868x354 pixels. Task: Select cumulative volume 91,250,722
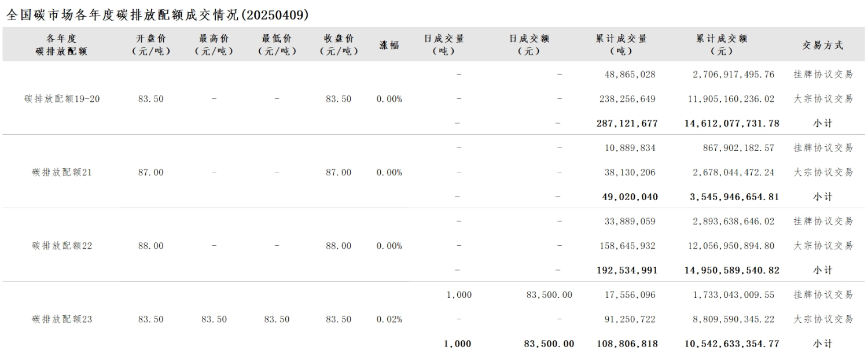coord(630,319)
